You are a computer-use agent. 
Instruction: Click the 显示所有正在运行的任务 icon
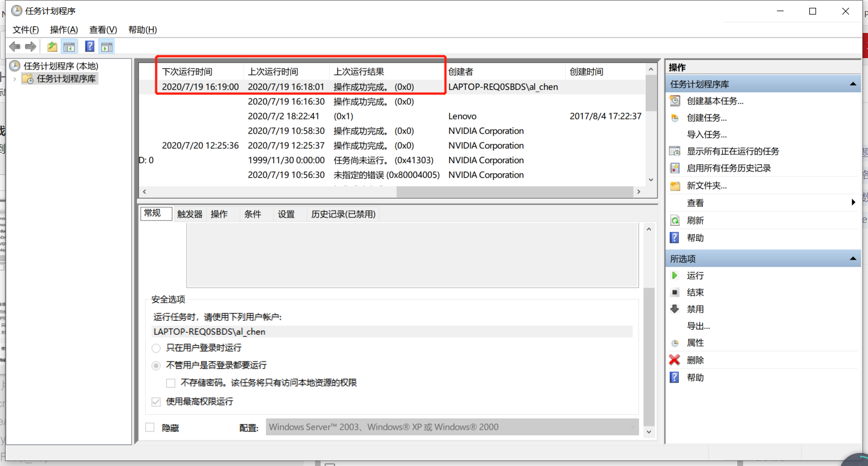pos(674,151)
